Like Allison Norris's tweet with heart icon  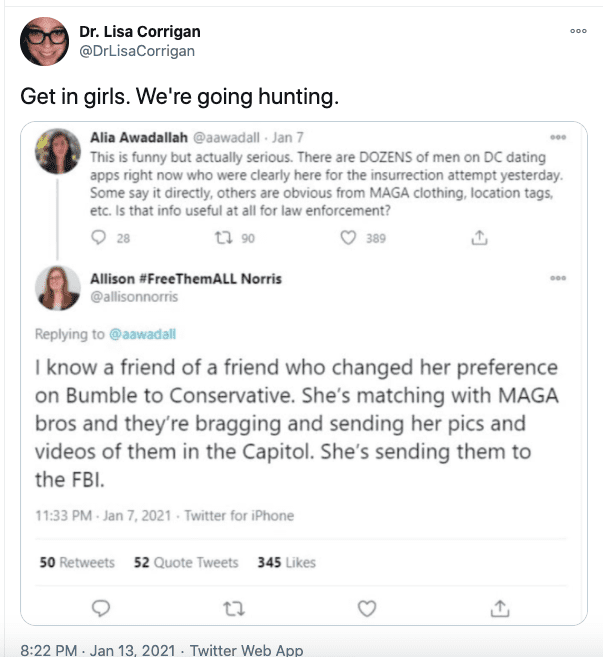click(x=367, y=607)
